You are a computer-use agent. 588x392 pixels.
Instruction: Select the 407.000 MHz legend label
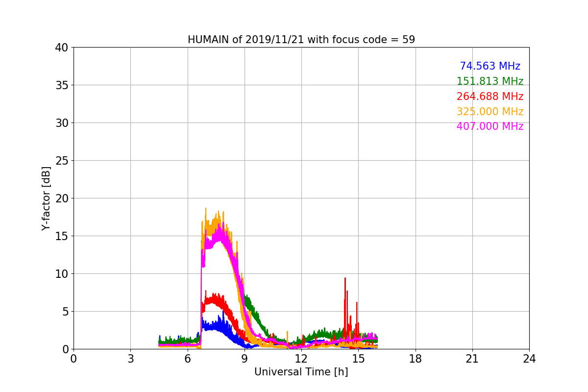(490, 126)
